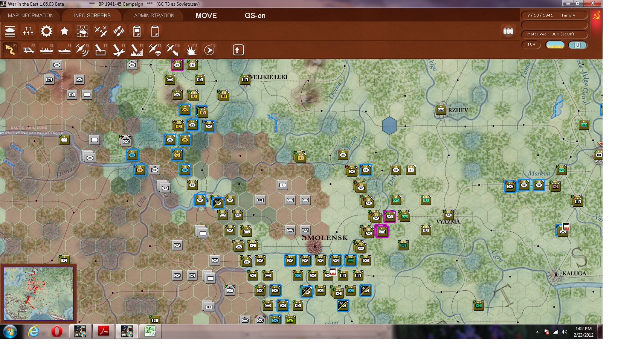
Task: Click the Motor Pool 90K readout
Action: click(x=554, y=34)
